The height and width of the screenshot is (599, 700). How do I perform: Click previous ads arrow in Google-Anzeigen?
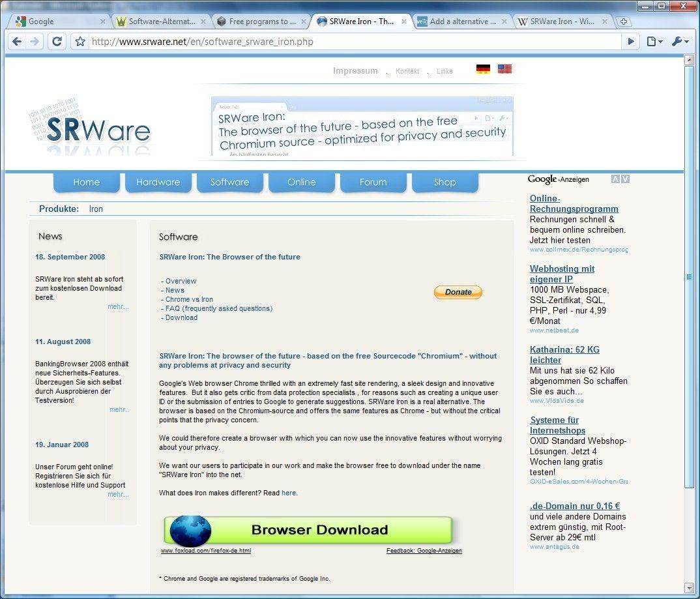tap(615, 179)
